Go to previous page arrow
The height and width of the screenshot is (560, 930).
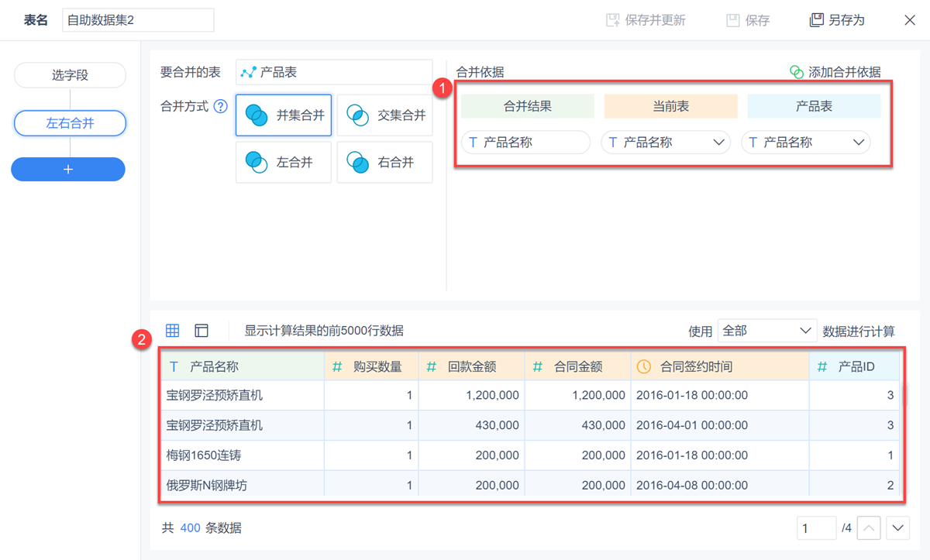point(870,528)
